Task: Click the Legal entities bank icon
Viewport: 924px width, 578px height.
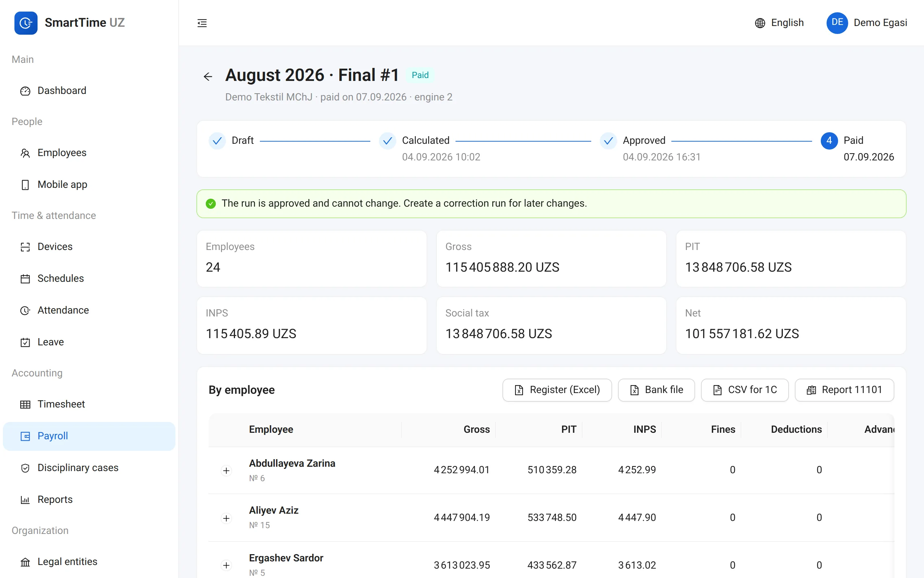Action: click(x=25, y=562)
